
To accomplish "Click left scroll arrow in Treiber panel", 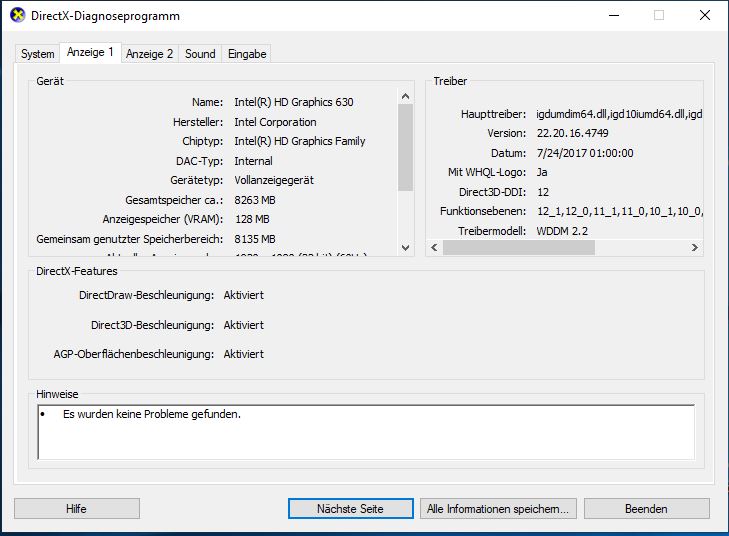I will (434, 247).
